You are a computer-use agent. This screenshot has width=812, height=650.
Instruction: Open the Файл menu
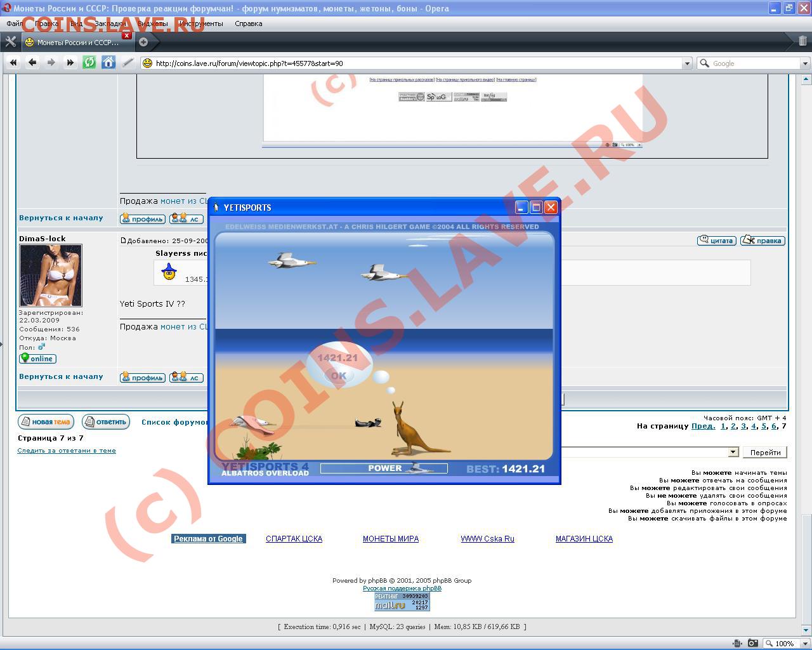coord(15,23)
